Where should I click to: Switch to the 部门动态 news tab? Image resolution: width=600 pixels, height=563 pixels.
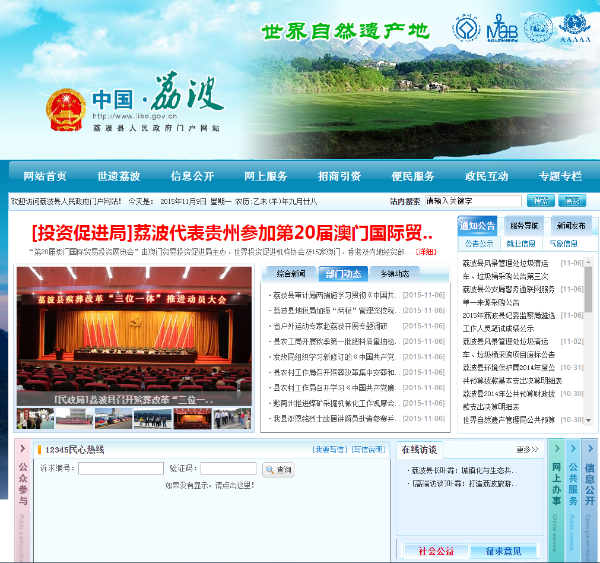click(x=343, y=273)
